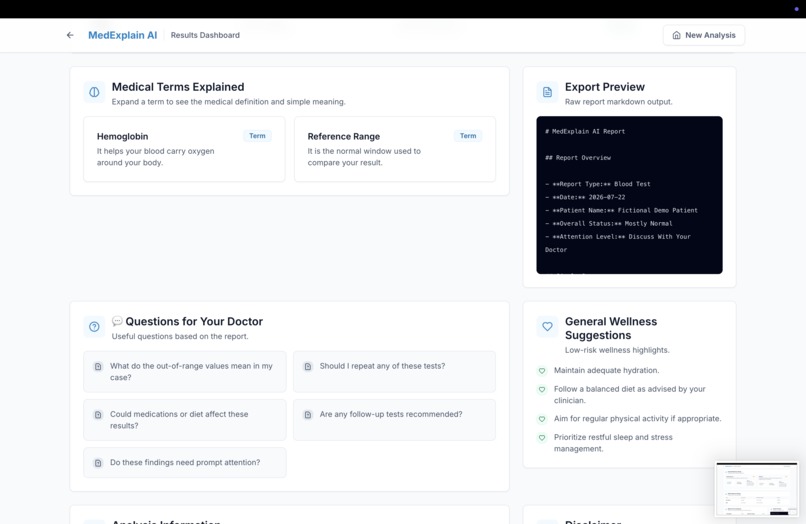Click the 'General Wellness Suggestions' heading

(x=611, y=328)
